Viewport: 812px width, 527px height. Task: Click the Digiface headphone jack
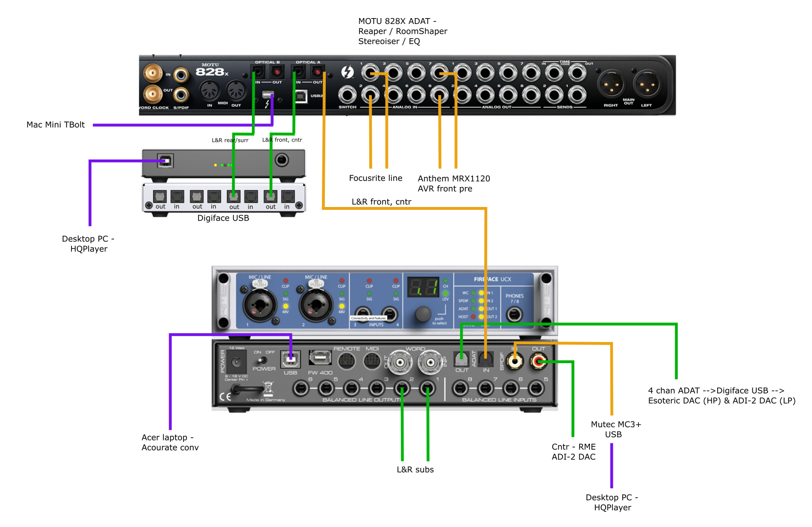[x=282, y=160]
